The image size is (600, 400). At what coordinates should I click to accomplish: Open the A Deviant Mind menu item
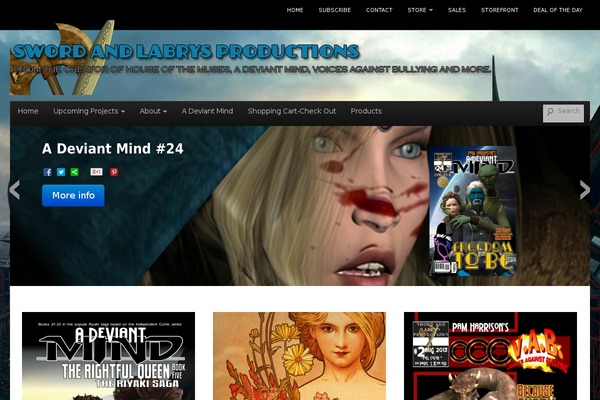click(x=207, y=111)
